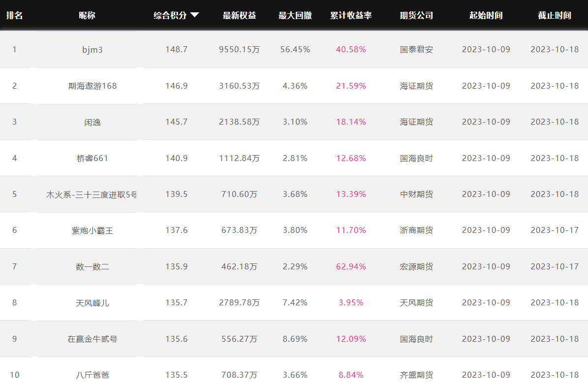Select end date of 紫炮小霸王 row
This screenshot has height=391, width=588.
coord(555,230)
